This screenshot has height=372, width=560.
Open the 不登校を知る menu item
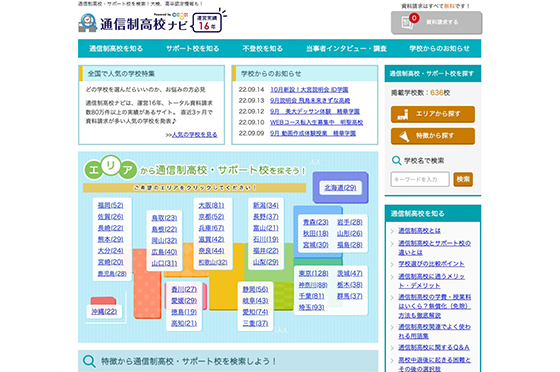(262, 49)
